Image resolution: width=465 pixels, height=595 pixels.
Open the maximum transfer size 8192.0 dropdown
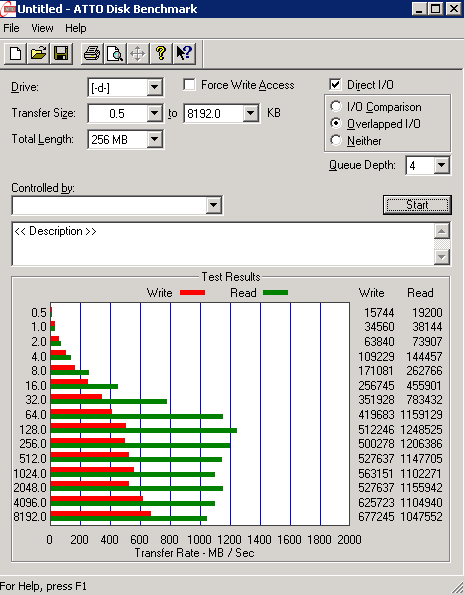[x=251, y=113]
